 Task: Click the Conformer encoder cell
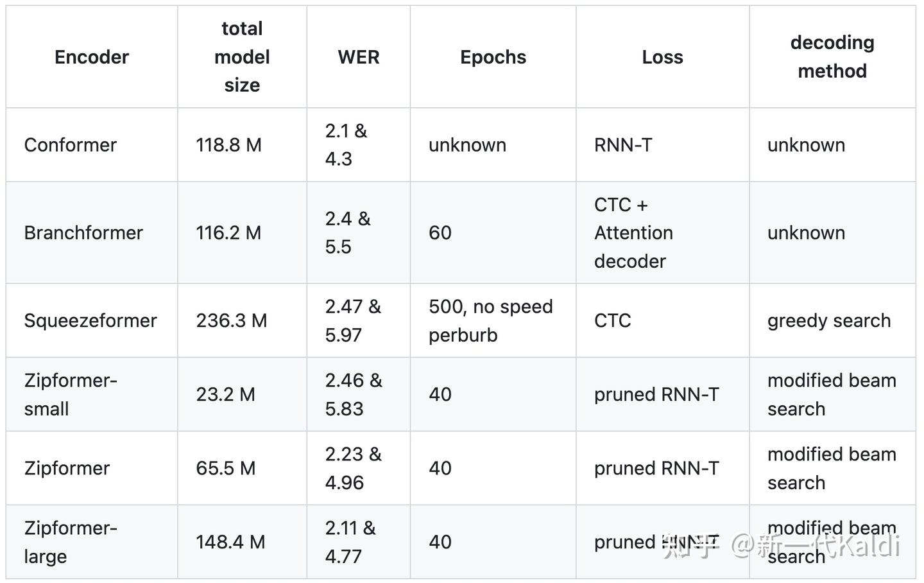[x=71, y=145]
